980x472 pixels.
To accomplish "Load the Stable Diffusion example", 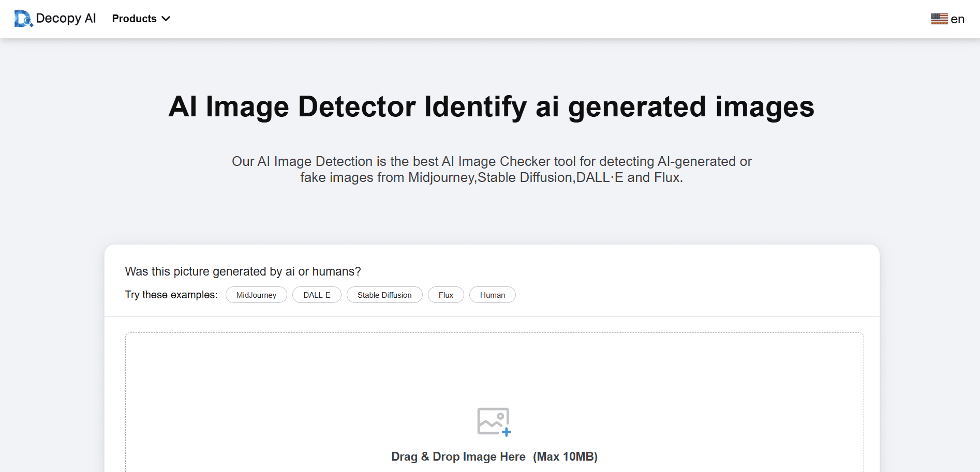I will (x=384, y=295).
